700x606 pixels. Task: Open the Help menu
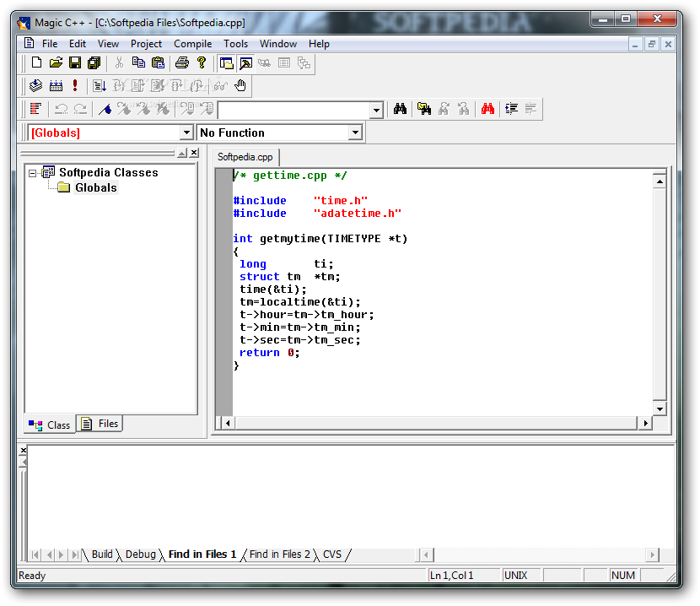[319, 44]
